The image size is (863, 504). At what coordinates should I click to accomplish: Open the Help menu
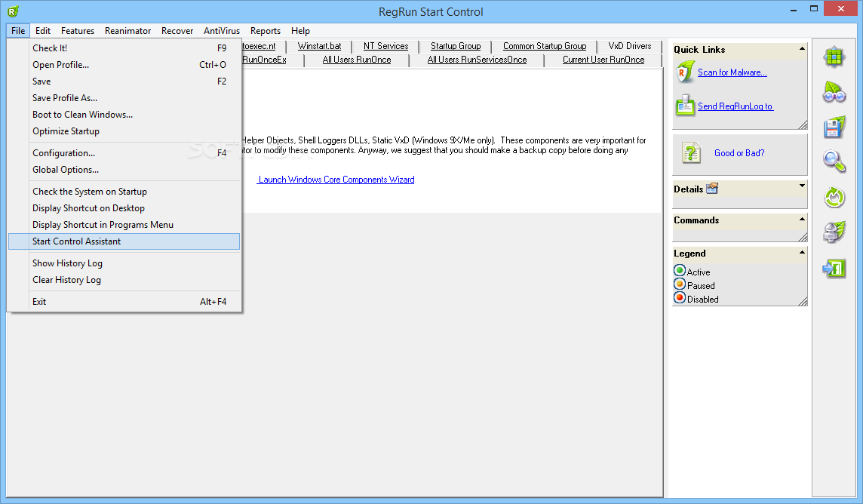pos(300,31)
